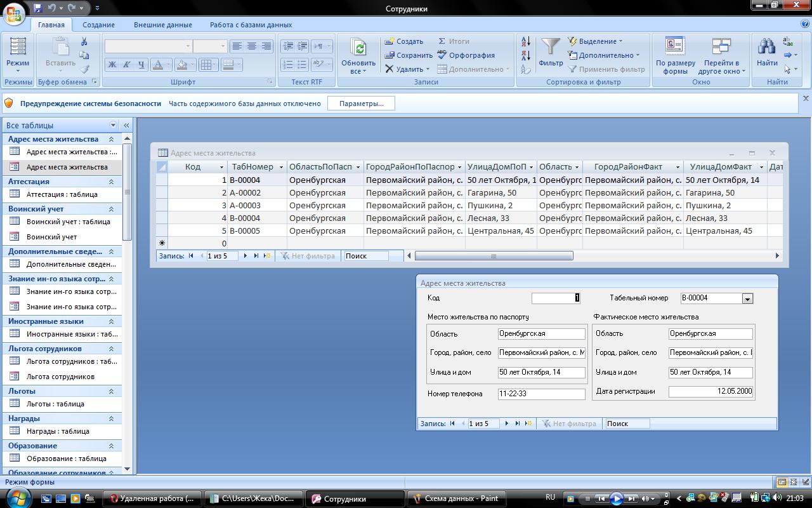Viewport: 812px width, 508px height.
Task: Open the Создание ribbon tab
Action: coord(98,25)
